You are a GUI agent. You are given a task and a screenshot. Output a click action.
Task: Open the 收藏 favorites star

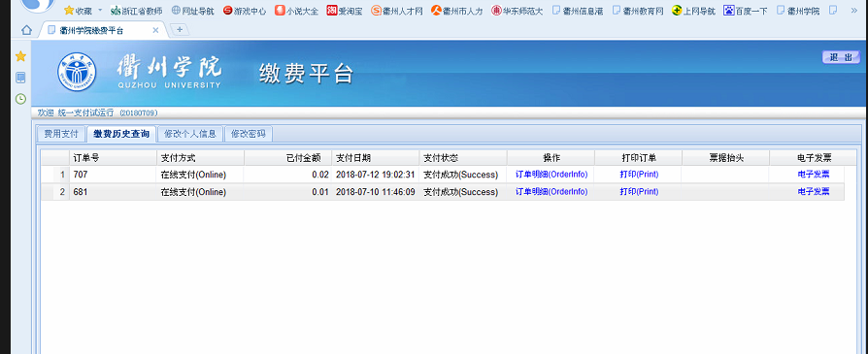pos(69,10)
